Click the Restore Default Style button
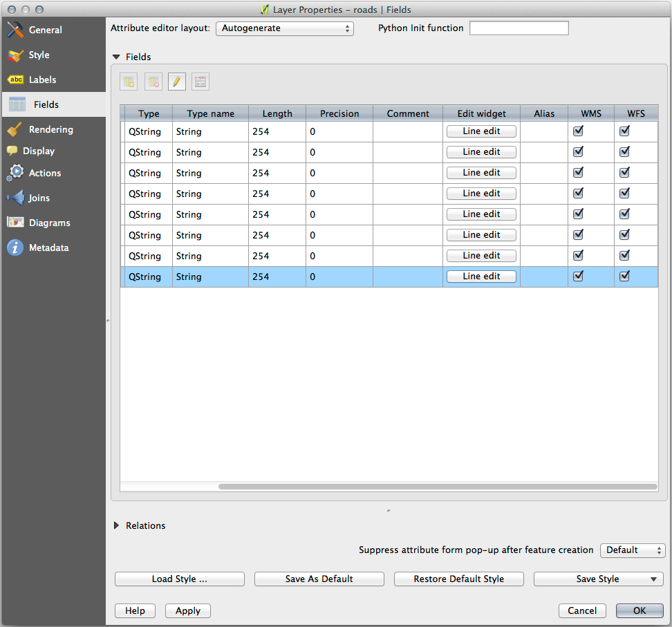The height and width of the screenshot is (627, 672). point(458,579)
